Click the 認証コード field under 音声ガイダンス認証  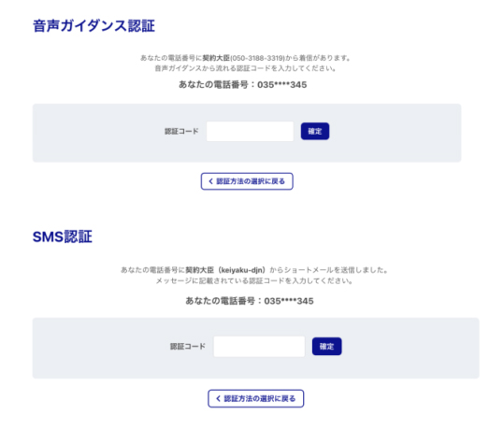pos(250,131)
